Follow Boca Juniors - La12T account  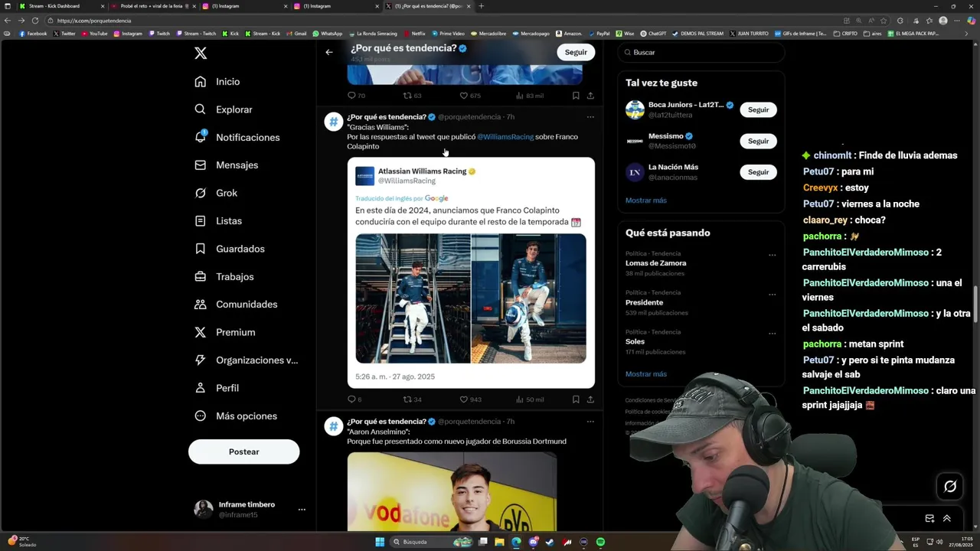[758, 109]
